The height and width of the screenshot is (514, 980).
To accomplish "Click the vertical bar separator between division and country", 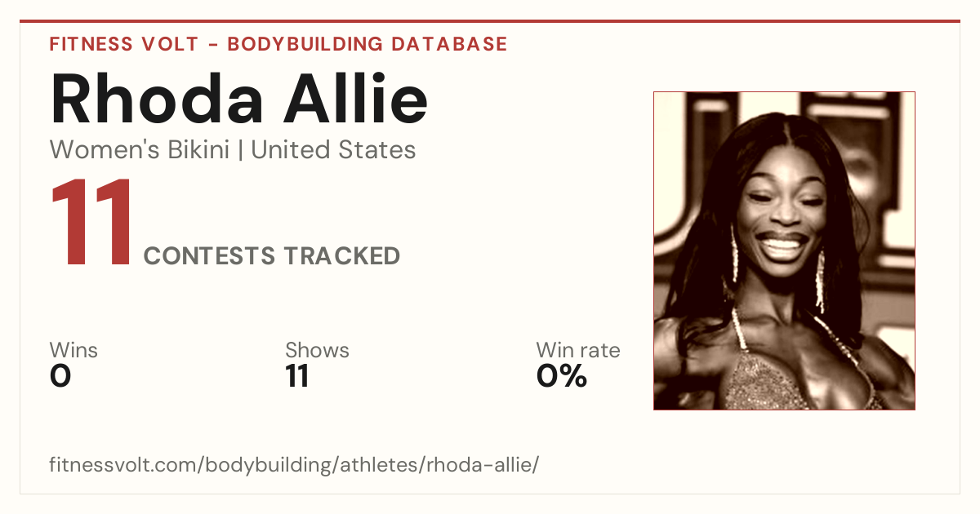I will click(x=241, y=151).
